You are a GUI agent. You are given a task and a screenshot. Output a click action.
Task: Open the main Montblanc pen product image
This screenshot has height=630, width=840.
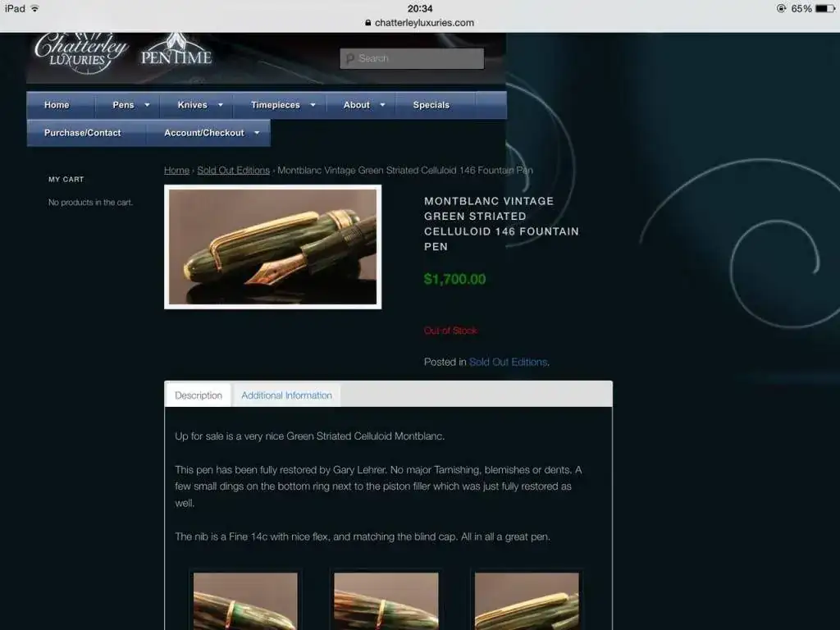273,247
